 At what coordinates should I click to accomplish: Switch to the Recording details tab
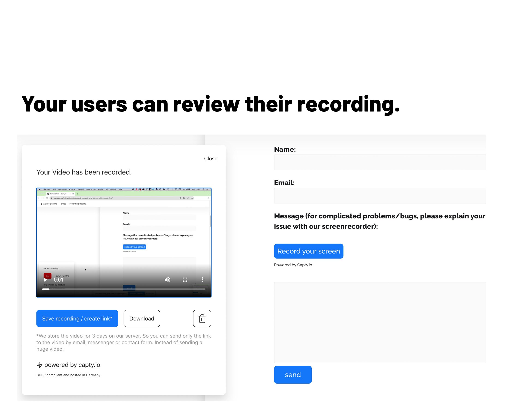click(78, 204)
